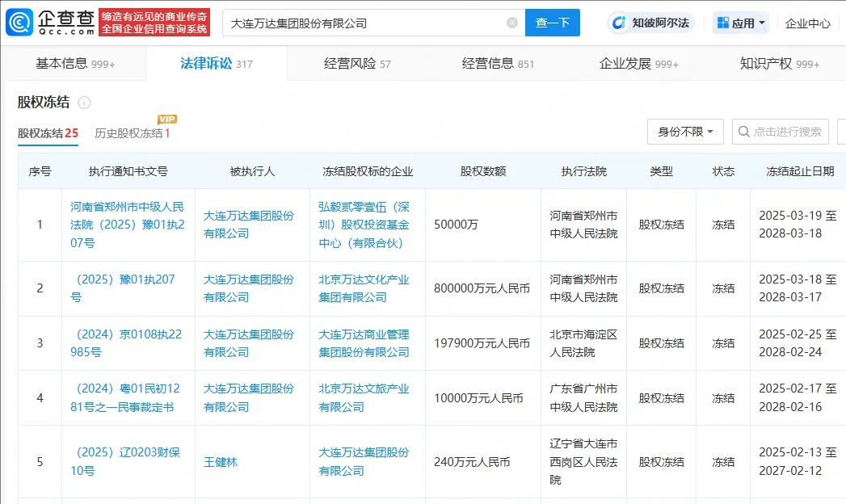Open the 应用 dropdown menu
846x504 pixels.
pyautogui.click(x=741, y=23)
